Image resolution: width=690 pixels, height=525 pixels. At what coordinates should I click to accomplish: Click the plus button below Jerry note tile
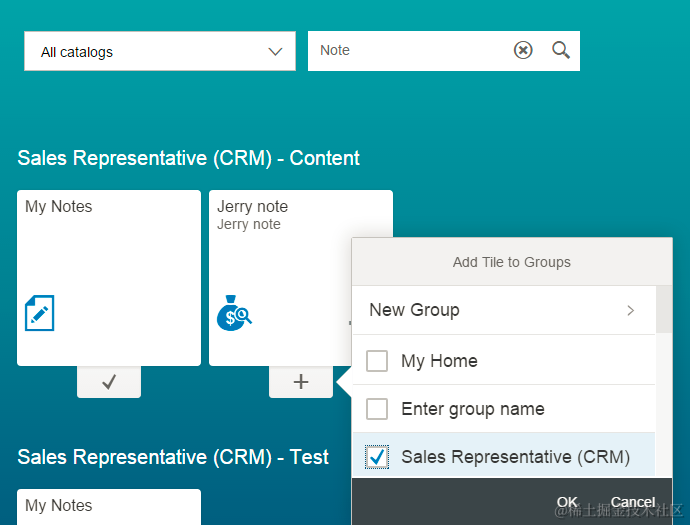(x=301, y=382)
